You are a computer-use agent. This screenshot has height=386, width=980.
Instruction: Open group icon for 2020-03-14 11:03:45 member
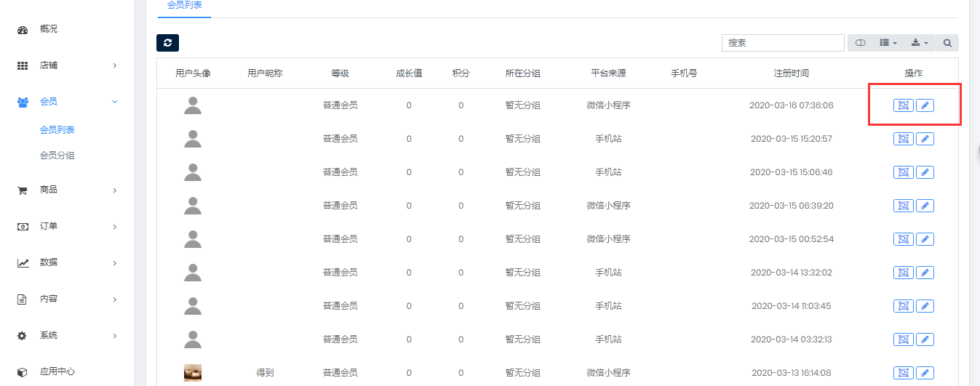pos(903,306)
